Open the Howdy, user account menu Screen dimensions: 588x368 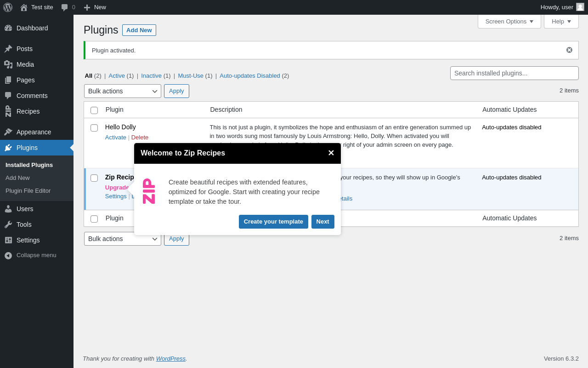pos(562,7)
